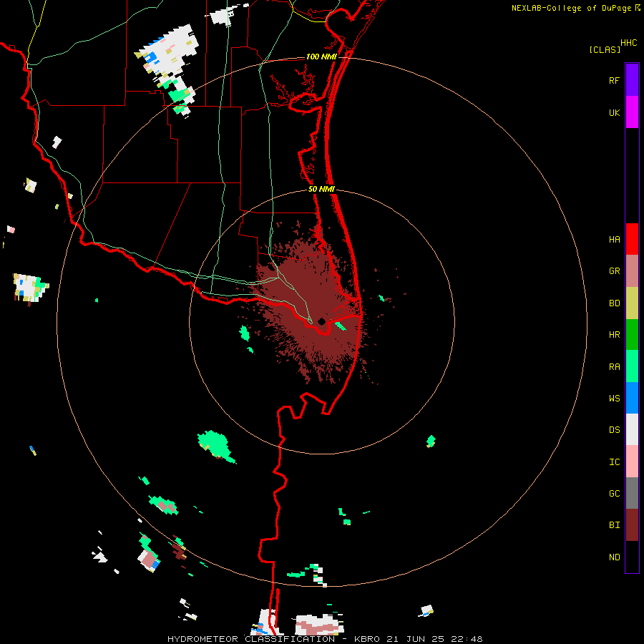Click the BD legend label

coord(614,303)
